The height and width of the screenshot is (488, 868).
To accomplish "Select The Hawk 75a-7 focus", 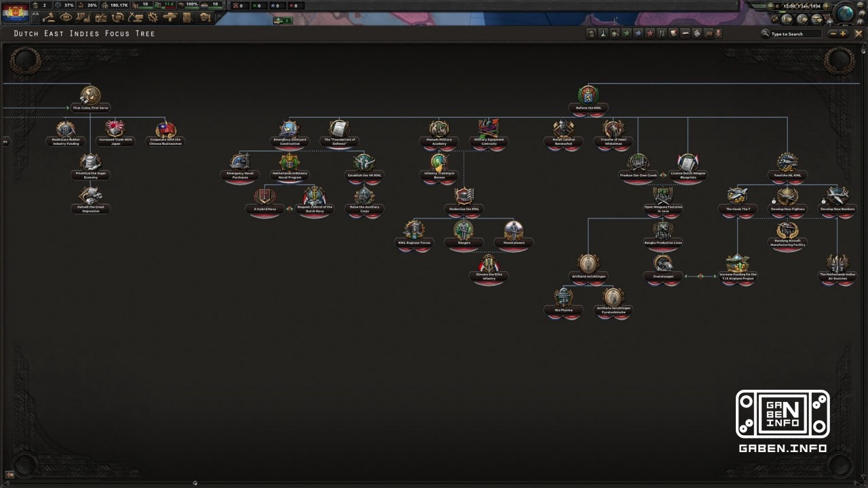I will [737, 201].
